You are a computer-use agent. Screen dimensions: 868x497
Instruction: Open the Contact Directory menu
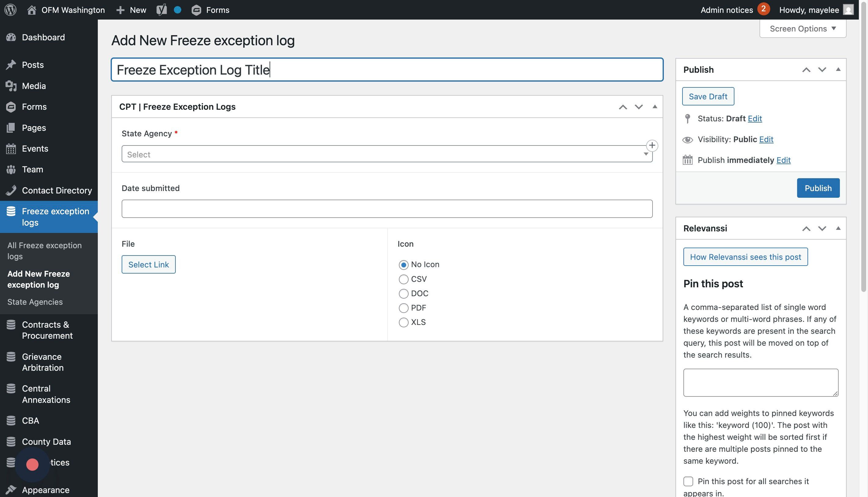pos(57,190)
